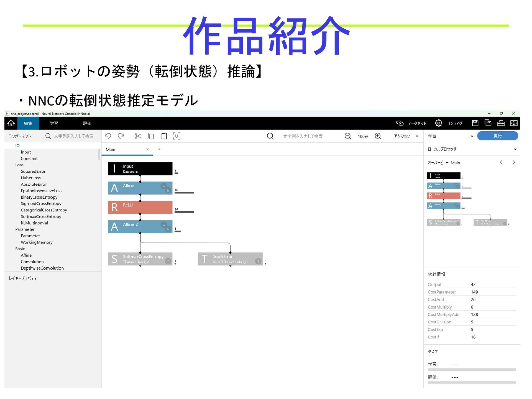Switch to the 評価 tab
This screenshot has width=532, height=399.
87,123
